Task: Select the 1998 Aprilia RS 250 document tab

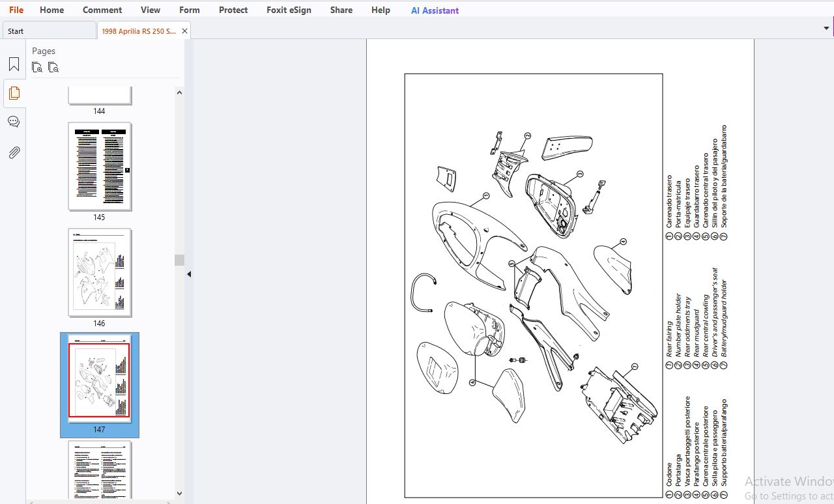Action: tap(139, 31)
